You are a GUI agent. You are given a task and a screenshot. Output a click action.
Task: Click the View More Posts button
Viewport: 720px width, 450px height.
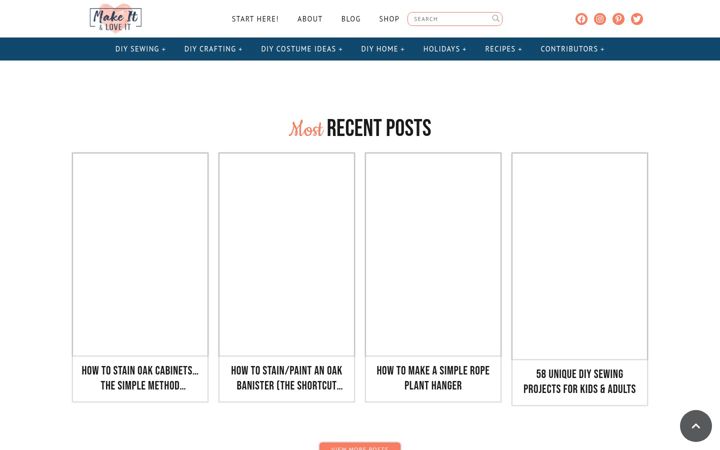(x=360, y=447)
